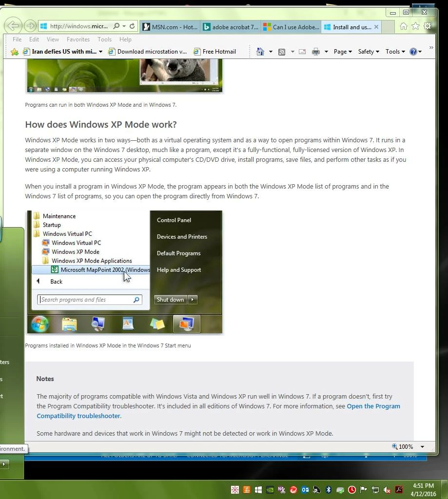This screenshot has height=499, width=448.
Task: Open the View menu
Action: pos(53,39)
